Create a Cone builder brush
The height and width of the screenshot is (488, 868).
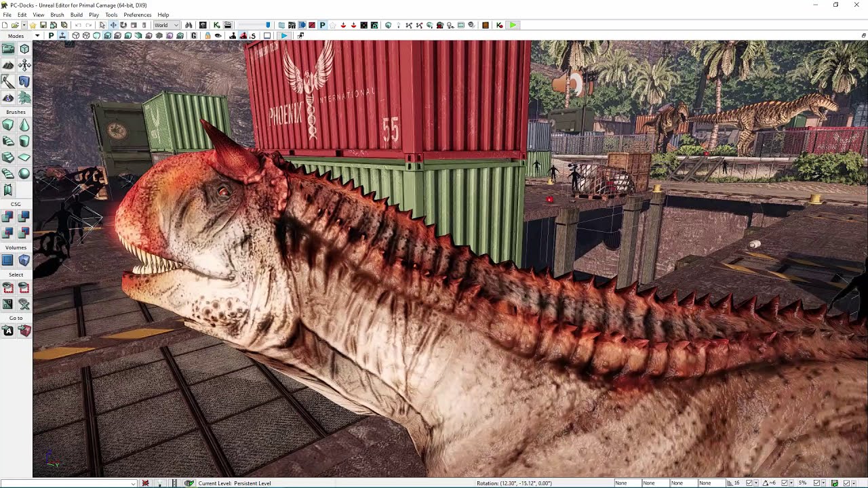(x=24, y=125)
